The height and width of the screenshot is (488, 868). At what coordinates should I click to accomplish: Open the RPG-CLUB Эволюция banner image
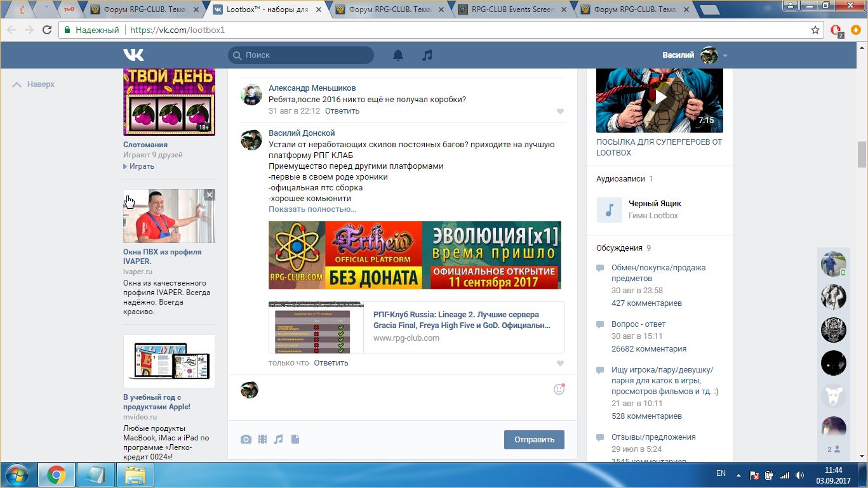tap(415, 255)
